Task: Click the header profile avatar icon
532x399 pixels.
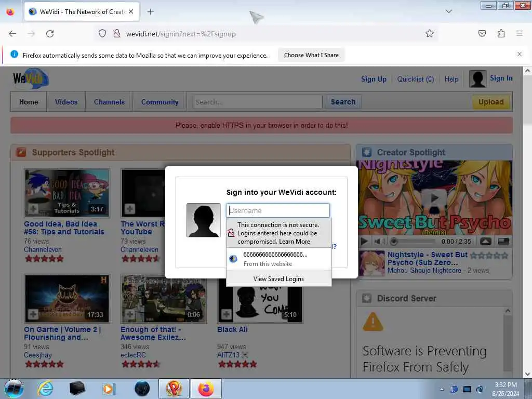Action: (478, 79)
